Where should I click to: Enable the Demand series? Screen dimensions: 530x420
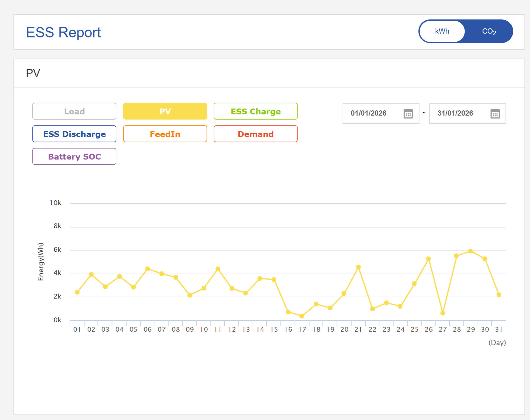pyautogui.click(x=255, y=134)
